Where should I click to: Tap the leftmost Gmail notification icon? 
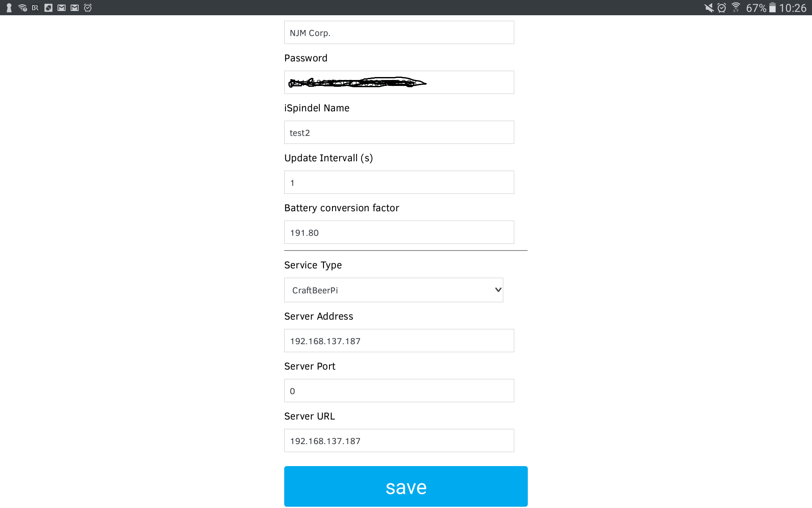click(x=62, y=8)
